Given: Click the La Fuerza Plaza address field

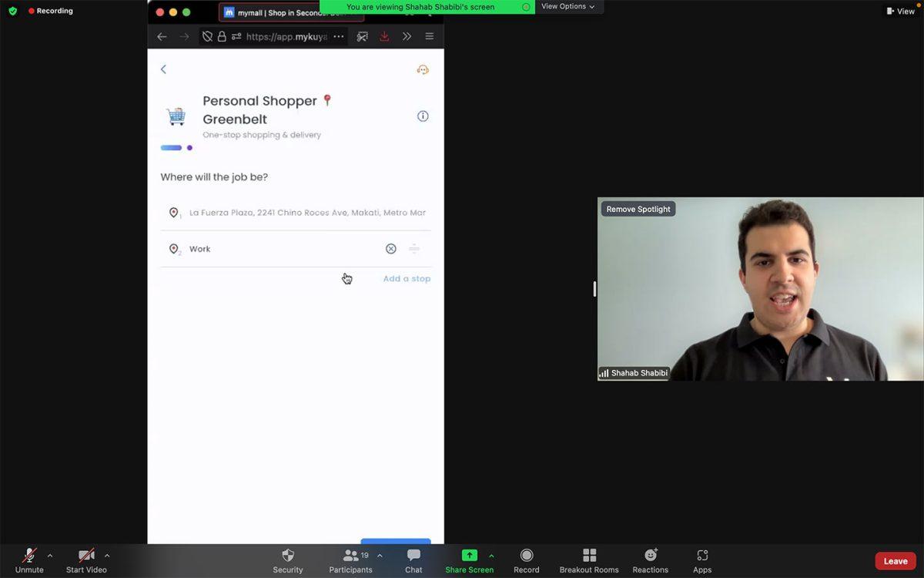Looking at the screenshot, I should [306, 213].
